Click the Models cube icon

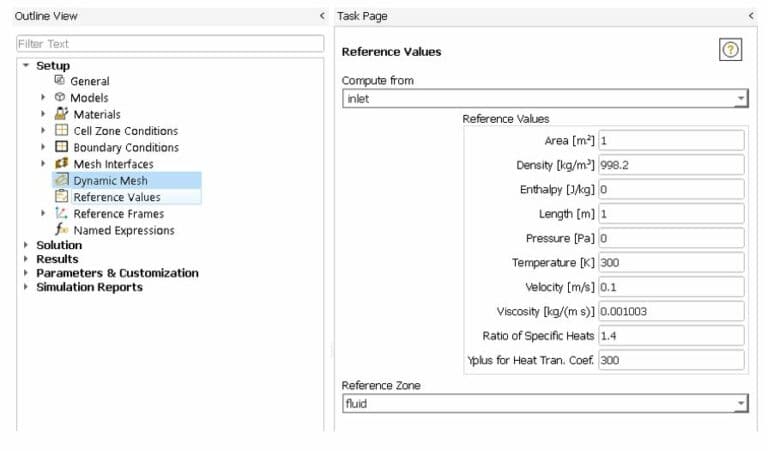60,98
